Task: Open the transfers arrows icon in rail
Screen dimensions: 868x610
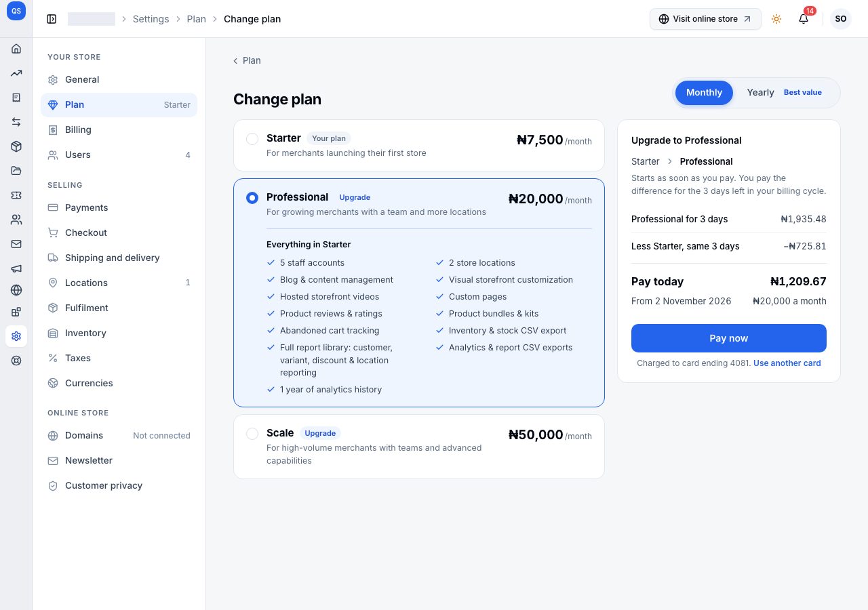Action: (16, 122)
